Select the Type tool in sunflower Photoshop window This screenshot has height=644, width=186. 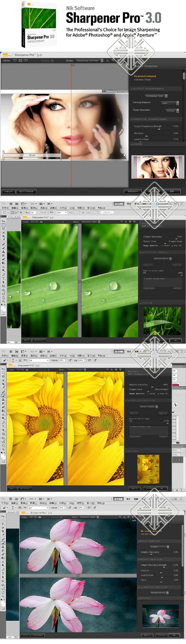(x=3, y=426)
